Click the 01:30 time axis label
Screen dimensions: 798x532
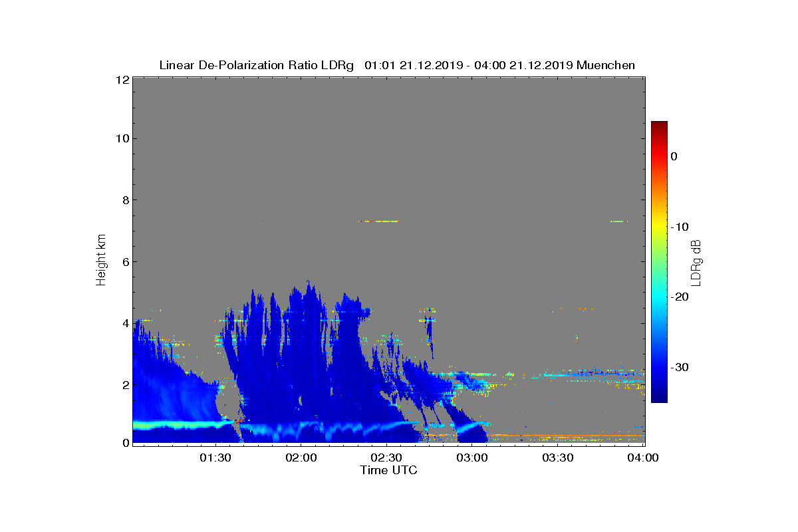coord(215,458)
